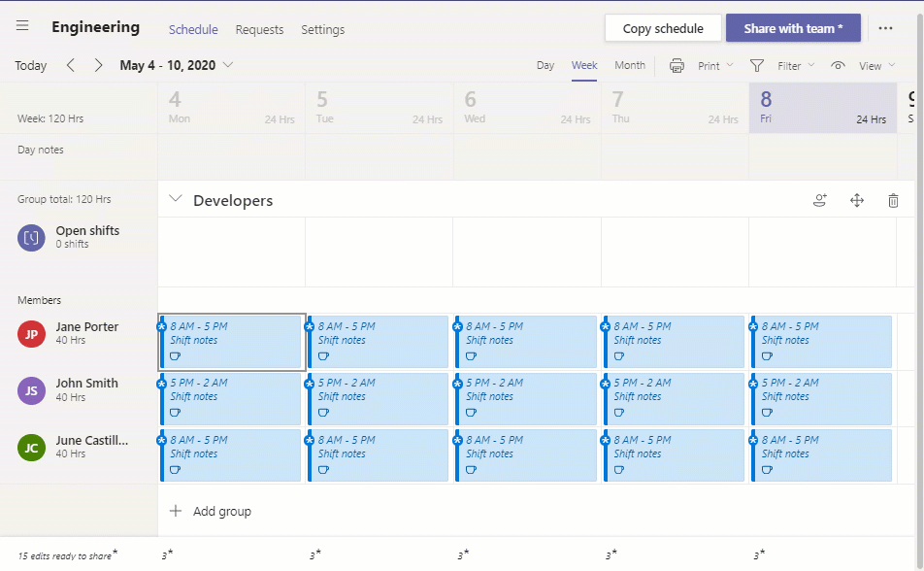The width and height of the screenshot is (924, 571).
Task: Add a new group
Action: tap(211, 511)
